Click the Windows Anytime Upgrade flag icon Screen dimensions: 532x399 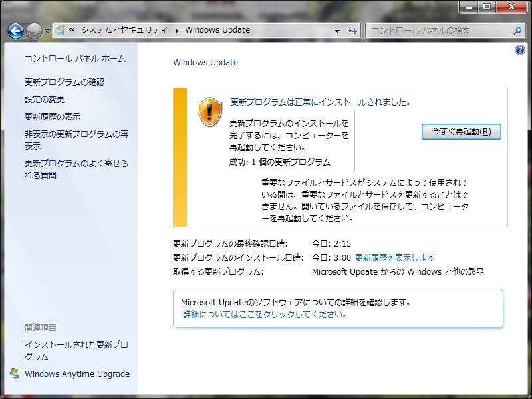[x=14, y=374]
